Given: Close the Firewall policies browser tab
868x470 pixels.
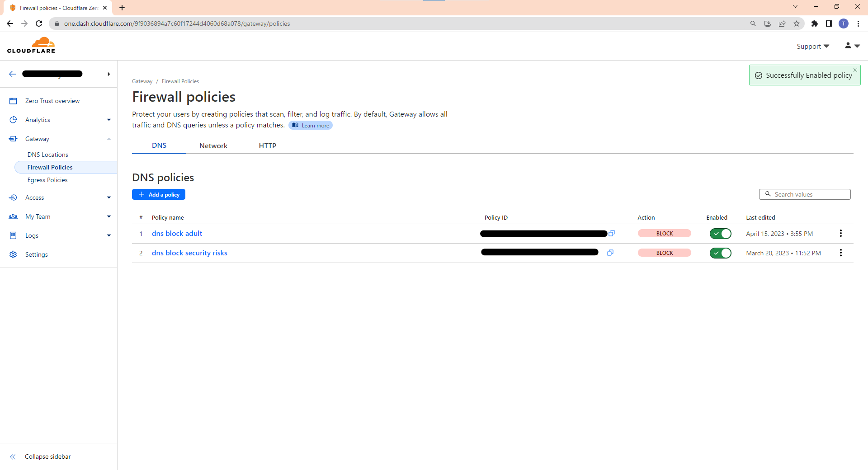Looking at the screenshot, I should point(105,8).
